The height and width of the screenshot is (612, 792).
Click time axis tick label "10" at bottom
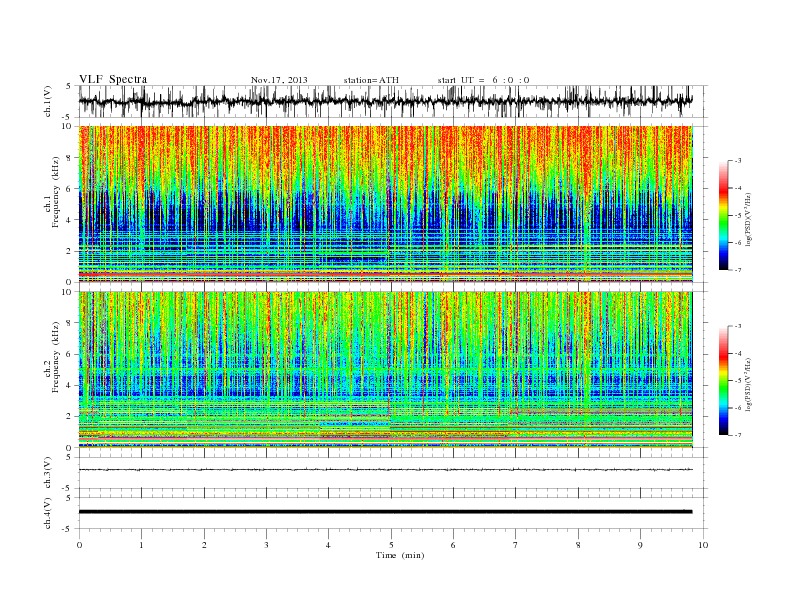coord(703,545)
